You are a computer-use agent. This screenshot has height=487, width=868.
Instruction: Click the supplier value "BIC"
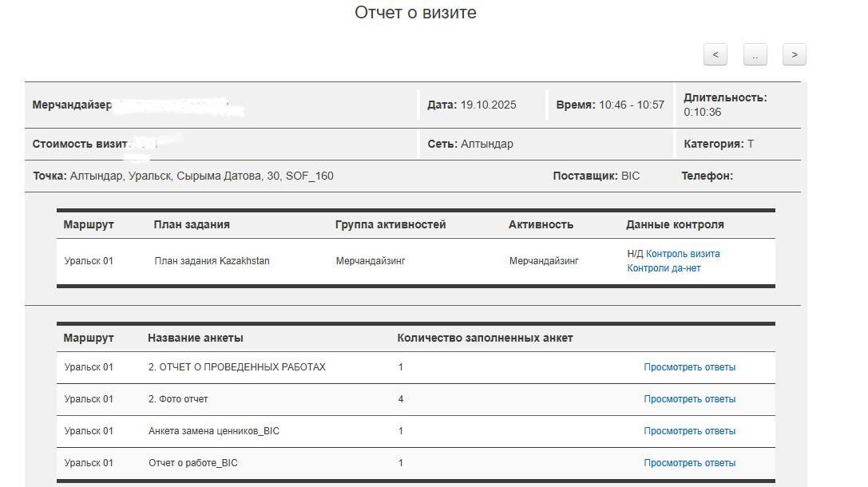click(629, 176)
